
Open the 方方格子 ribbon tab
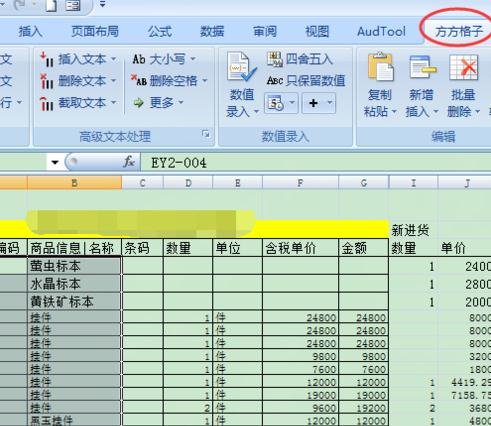click(459, 32)
